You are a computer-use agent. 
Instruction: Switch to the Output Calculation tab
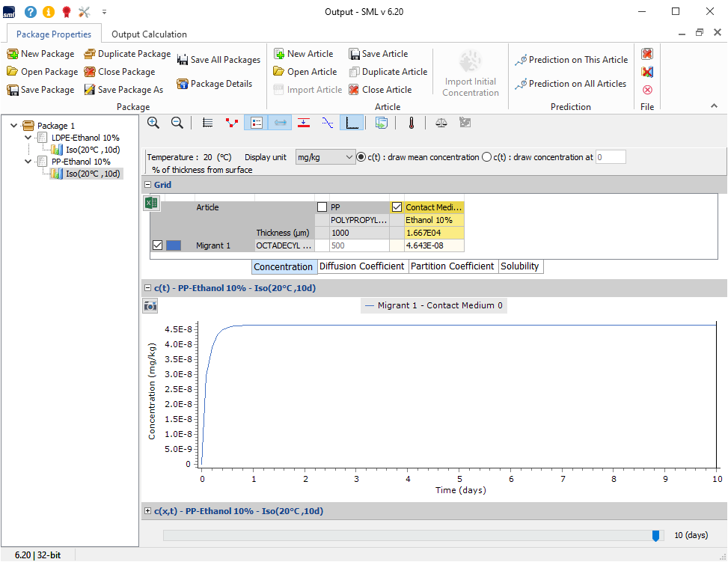(149, 34)
